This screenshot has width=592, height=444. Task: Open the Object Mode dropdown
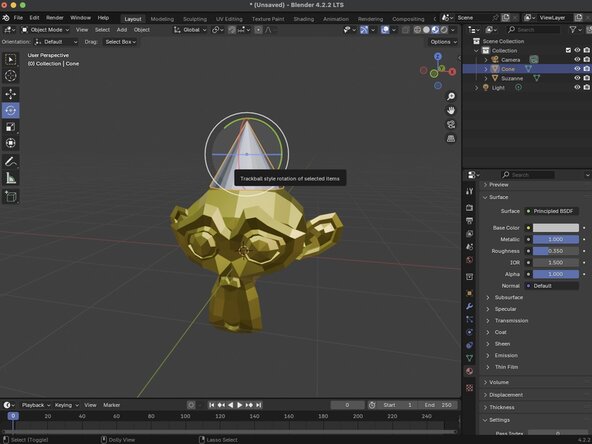coord(45,30)
